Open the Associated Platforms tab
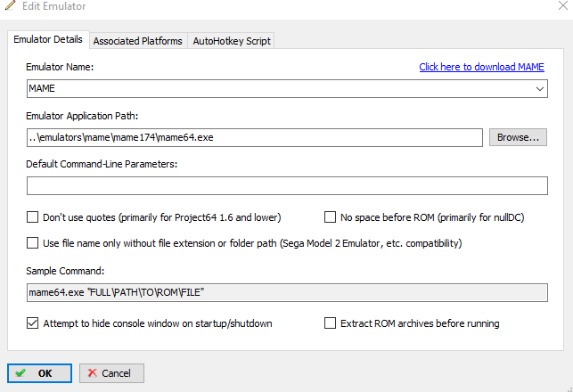Screen dimensions: 573x392 [x=138, y=41]
